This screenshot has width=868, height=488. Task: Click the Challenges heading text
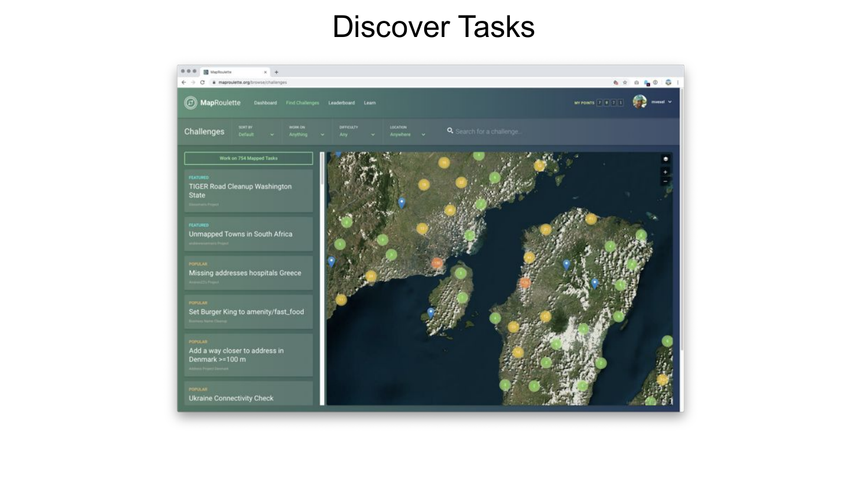[204, 132]
